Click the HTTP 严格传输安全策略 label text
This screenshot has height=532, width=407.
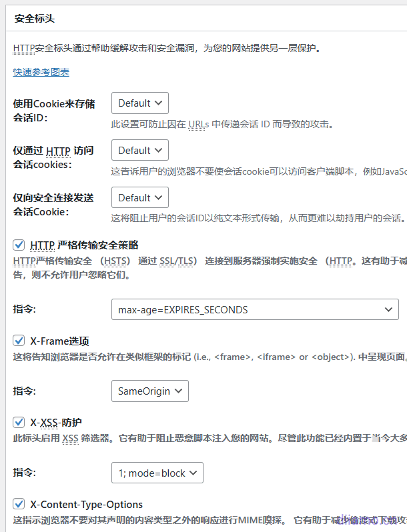click(84, 245)
